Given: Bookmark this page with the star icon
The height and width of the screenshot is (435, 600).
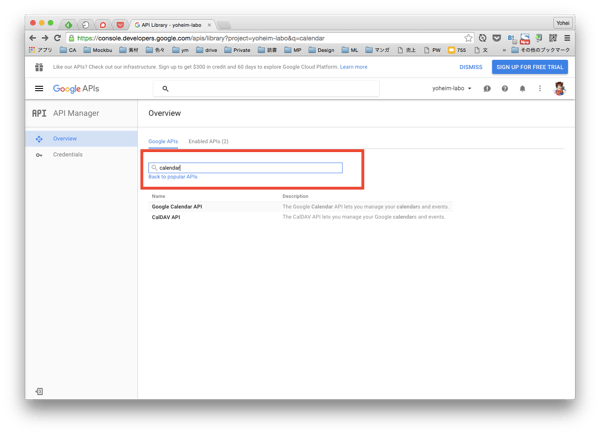Looking at the screenshot, I should click(468, 38).
